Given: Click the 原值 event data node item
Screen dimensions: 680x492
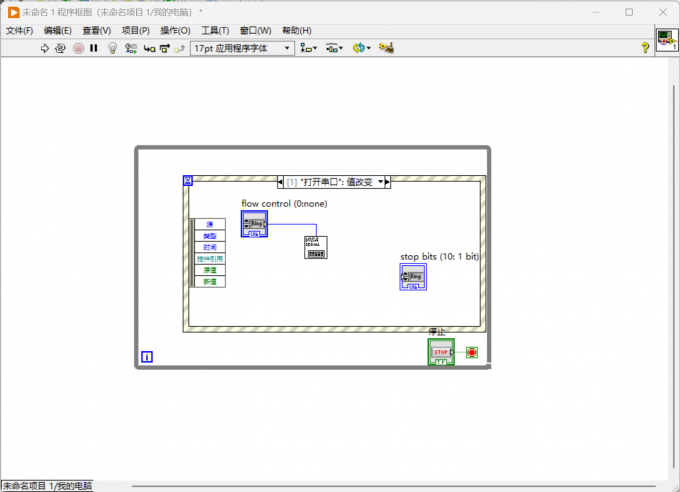Looking at the screenshot, I should 210,270.
